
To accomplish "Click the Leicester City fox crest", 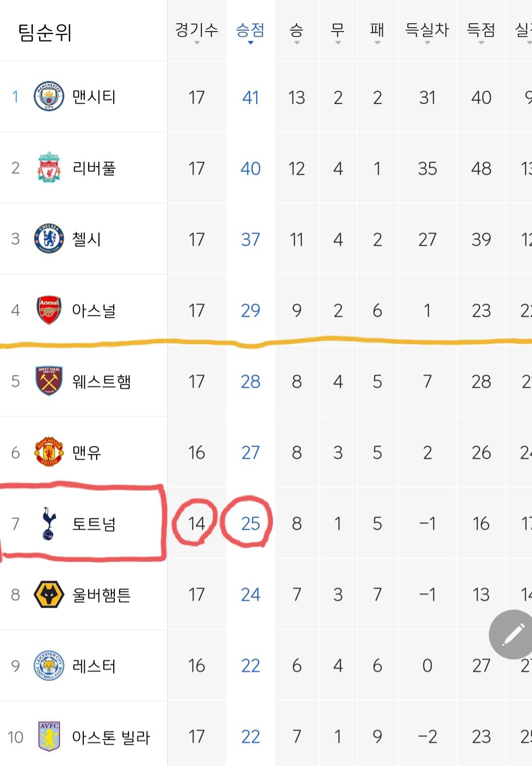I will pyautogui.click(x=49, y=665).
